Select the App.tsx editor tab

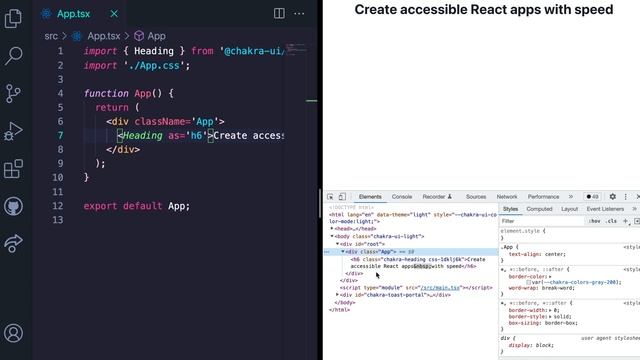(x=79, y=14)
